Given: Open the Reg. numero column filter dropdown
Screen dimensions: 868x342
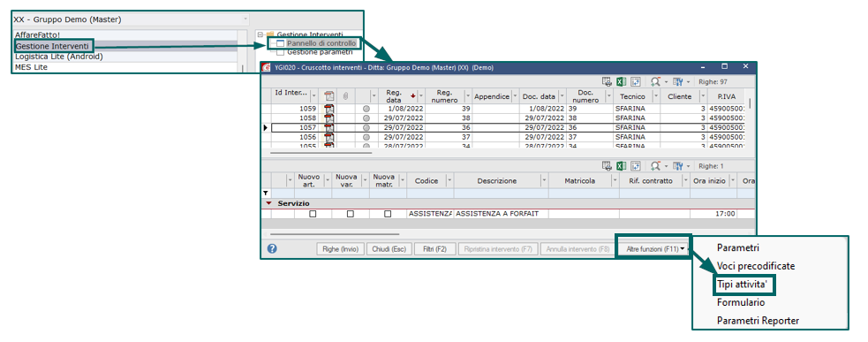Looking at the screenshot, I should 468,96.
